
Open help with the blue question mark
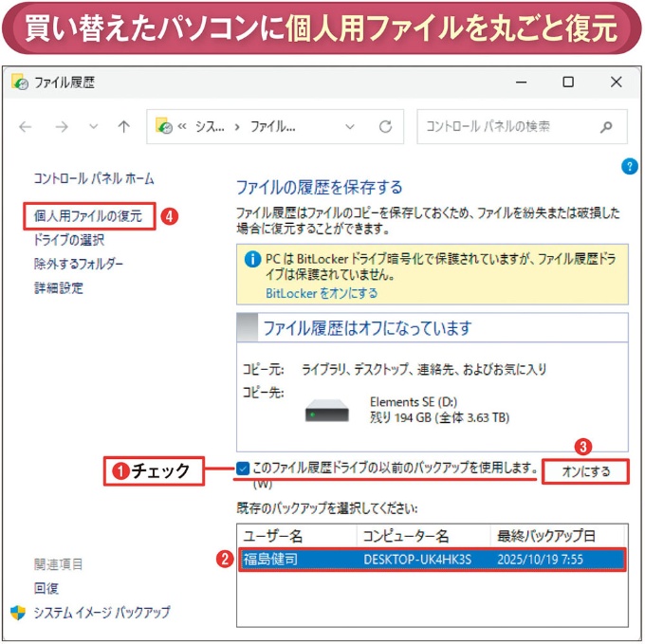click(x=629, y=167)
